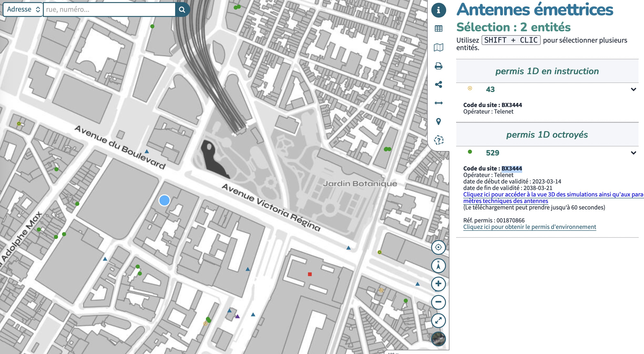Reset map orientation to north
This screenshot has height=354, width=644.
tap(438, 265)
